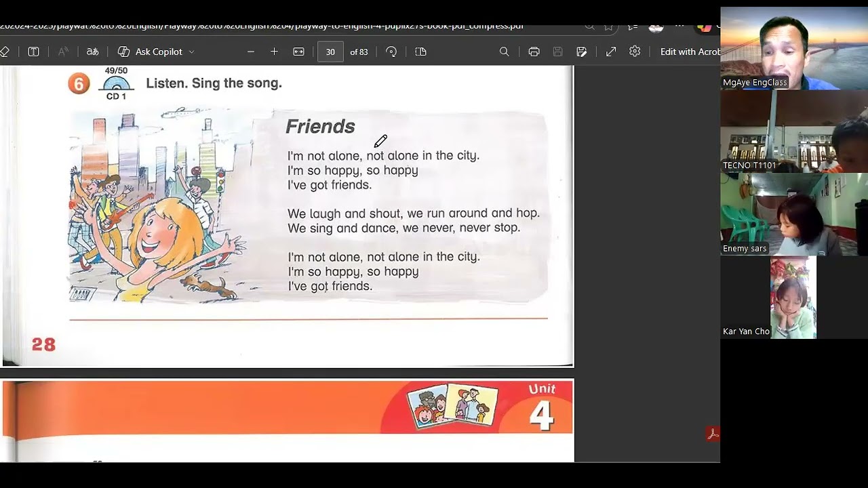Click the Acrobat floating icon at lower right
Image resolution: width=868 pixels, height=488 pixels.
point(712,434)
